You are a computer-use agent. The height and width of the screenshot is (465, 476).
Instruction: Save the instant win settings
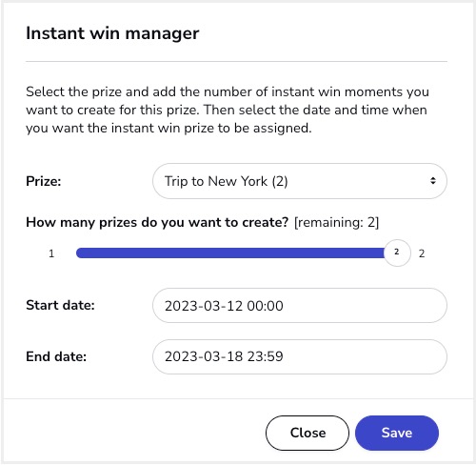coord(397,433)
